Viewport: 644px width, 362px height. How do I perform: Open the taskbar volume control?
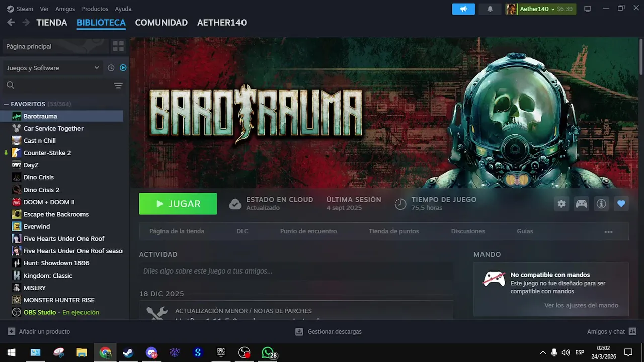566,352
